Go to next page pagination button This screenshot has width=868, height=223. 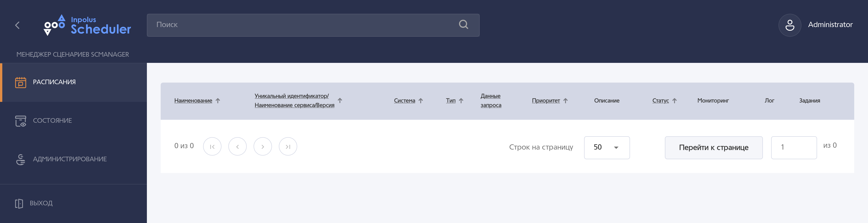pyautogui.click(x=263, y=147)
